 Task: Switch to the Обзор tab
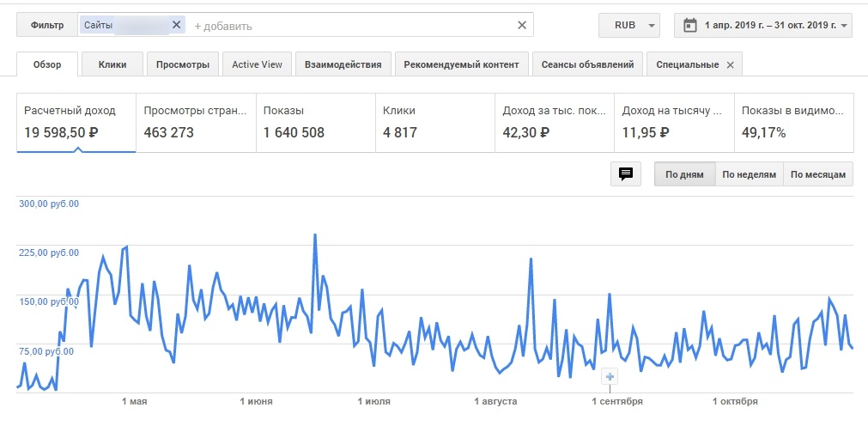click(47, 64)
